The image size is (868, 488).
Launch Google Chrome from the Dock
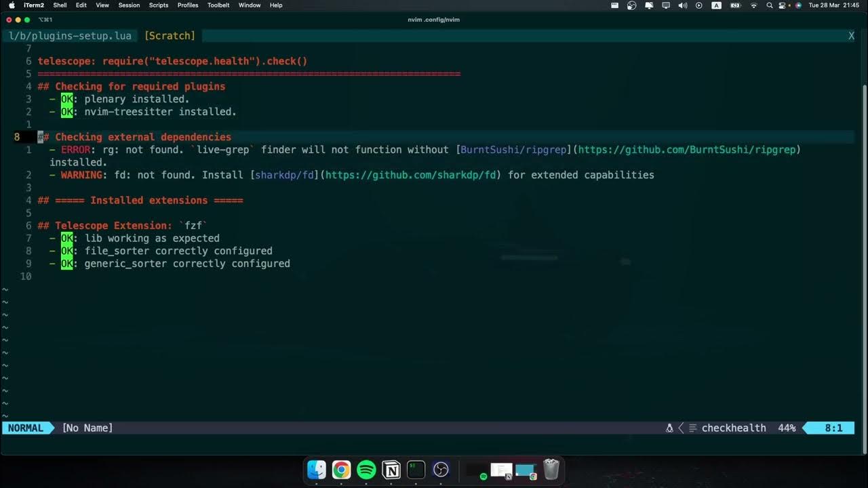coord(342,470)
